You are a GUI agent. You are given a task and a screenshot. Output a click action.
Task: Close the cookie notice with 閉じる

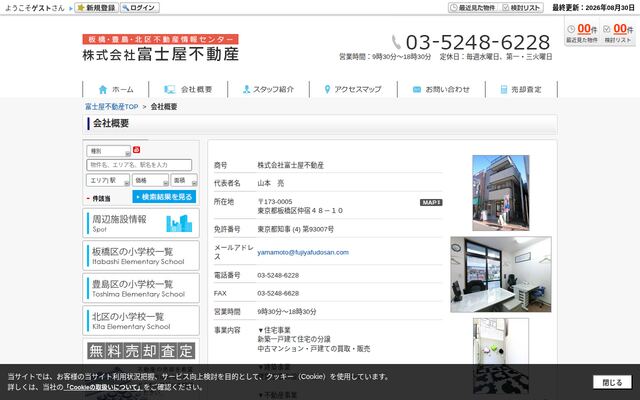(612, 382)
